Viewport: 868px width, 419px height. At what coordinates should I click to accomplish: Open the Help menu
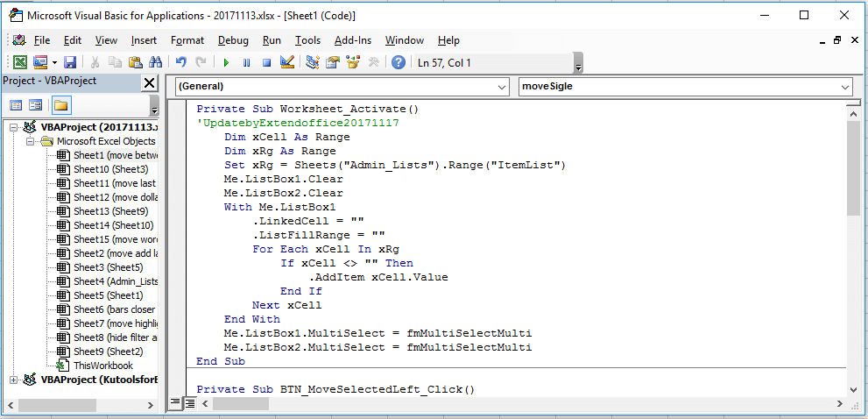pos(449,40)
